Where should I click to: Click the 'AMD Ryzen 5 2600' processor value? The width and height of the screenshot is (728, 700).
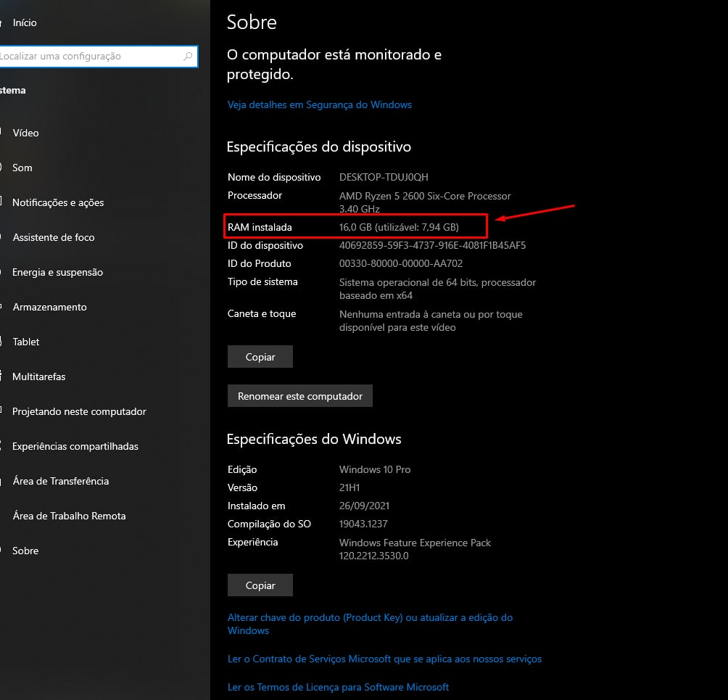[425, 202]
